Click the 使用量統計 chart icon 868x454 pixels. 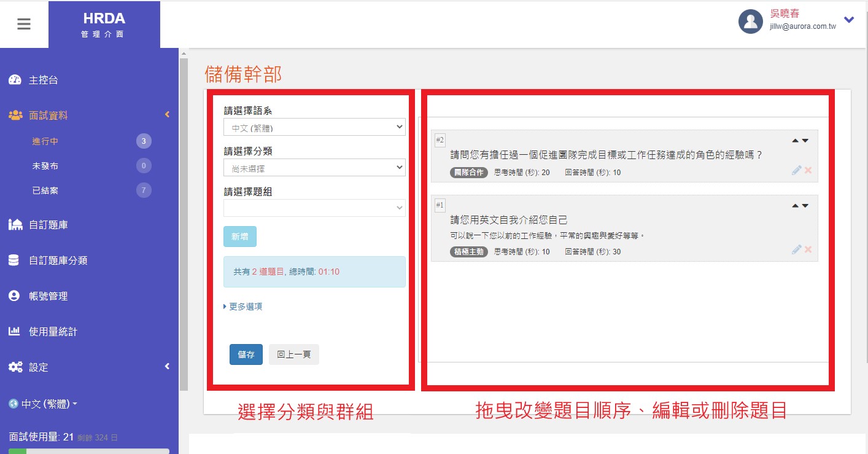[14, 332]
